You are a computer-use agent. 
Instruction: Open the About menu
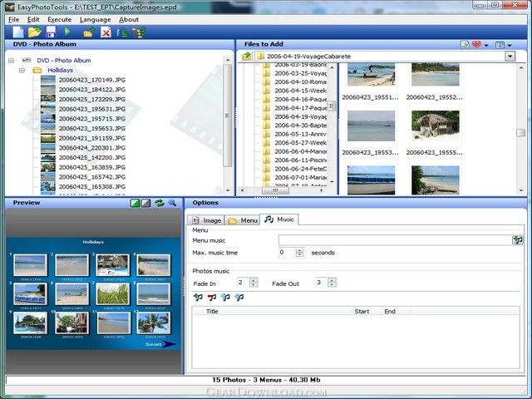pos(129,19)
